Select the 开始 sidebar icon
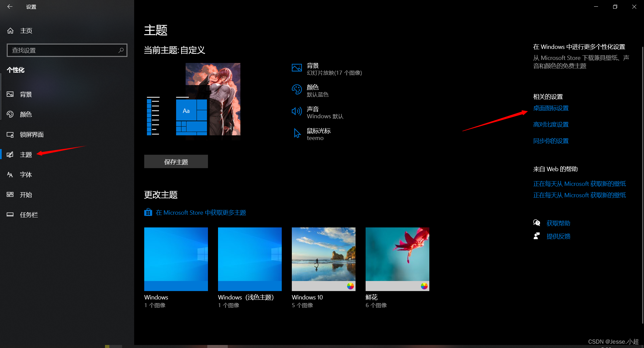The image size is (644, 348). [10, 195]
